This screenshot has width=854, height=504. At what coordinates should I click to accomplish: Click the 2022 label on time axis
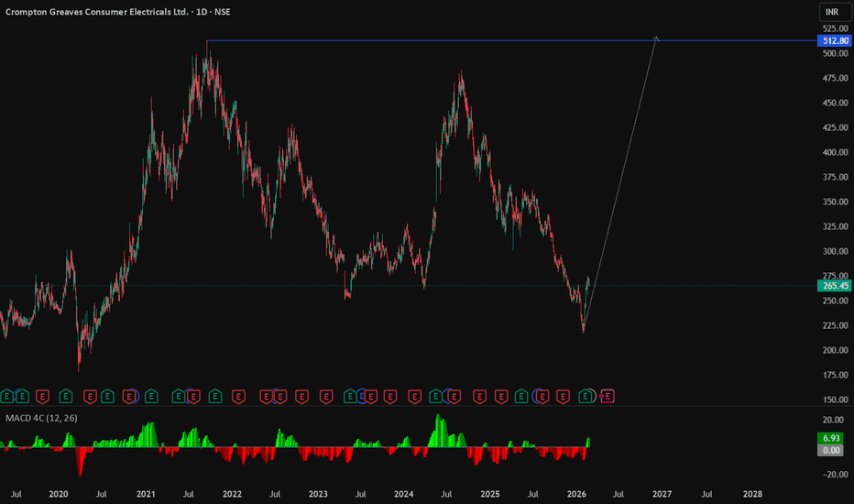click(x=232, y=494)
